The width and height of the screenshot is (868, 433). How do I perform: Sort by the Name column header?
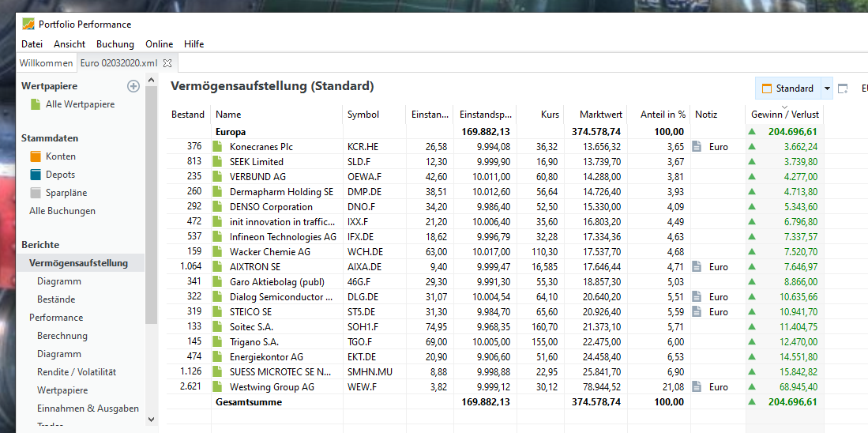(x=276, y=115)
